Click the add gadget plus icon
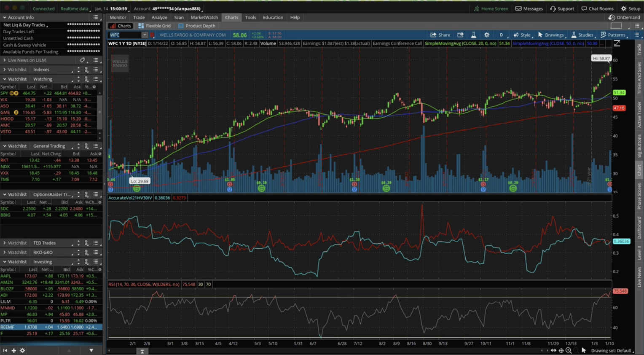Screen dimensions: 644x355 click(13, 350)
